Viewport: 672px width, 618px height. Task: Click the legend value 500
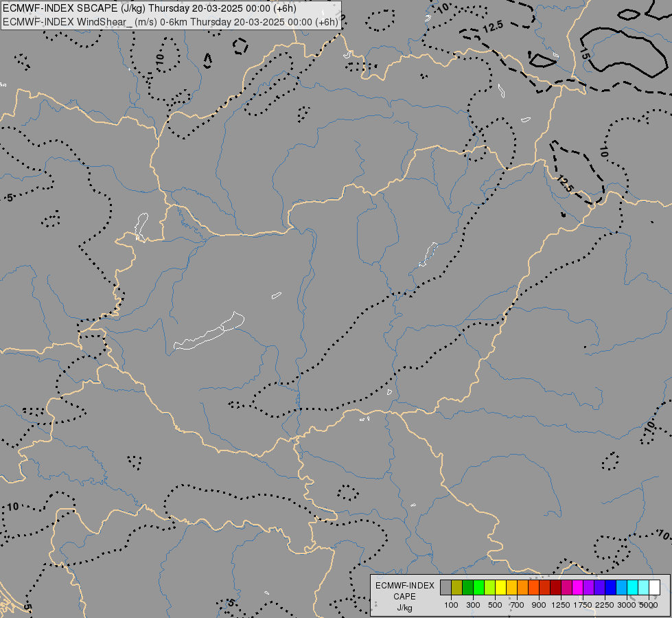[495, 605]
